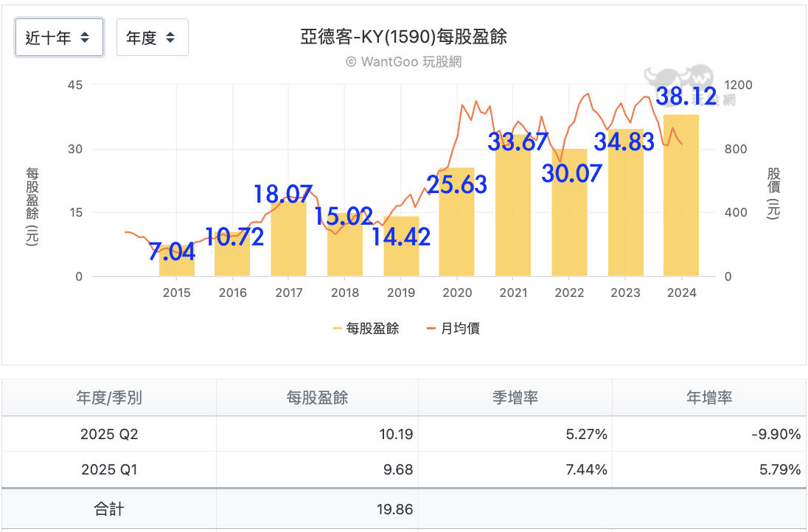Click the 9.68 EPS value
808x532 pixels.
tap(398, 469)
